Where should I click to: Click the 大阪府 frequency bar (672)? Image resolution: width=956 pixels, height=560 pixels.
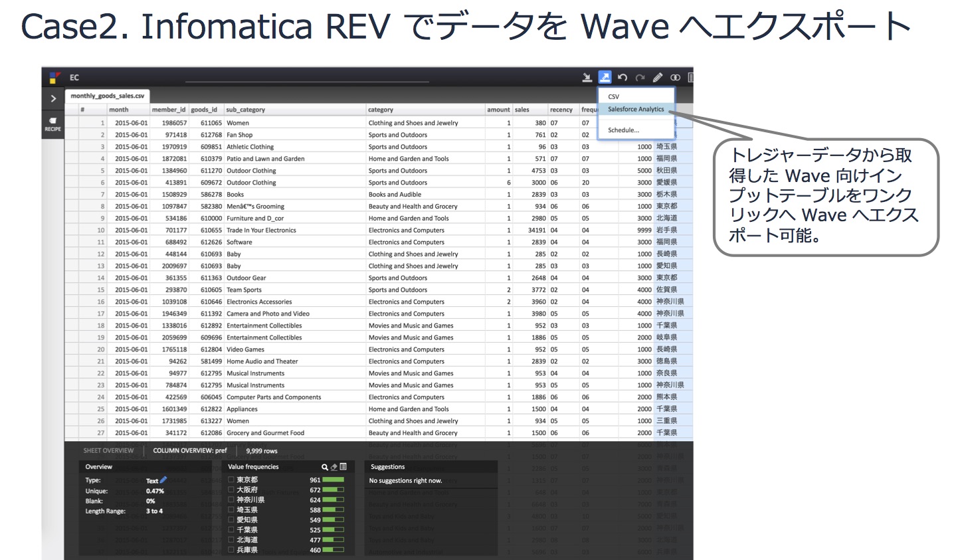pyautogui.click(x=334, y=490)
